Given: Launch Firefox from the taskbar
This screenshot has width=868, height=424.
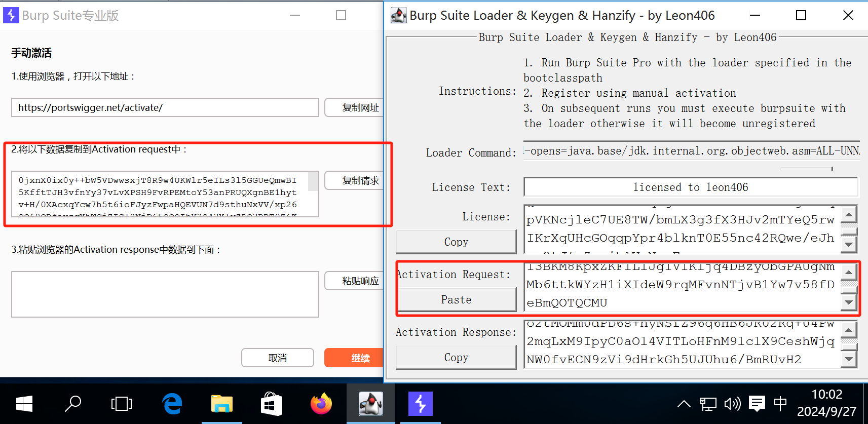Looking at the screenshot, I should pyautogui.click(x=321, y=404).
